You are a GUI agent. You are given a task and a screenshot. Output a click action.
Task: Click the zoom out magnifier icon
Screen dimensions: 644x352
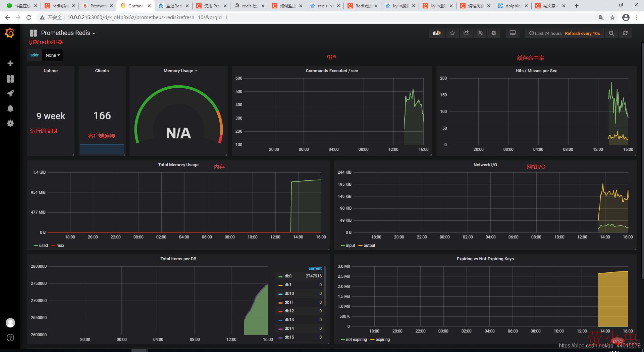pos(611,33)
